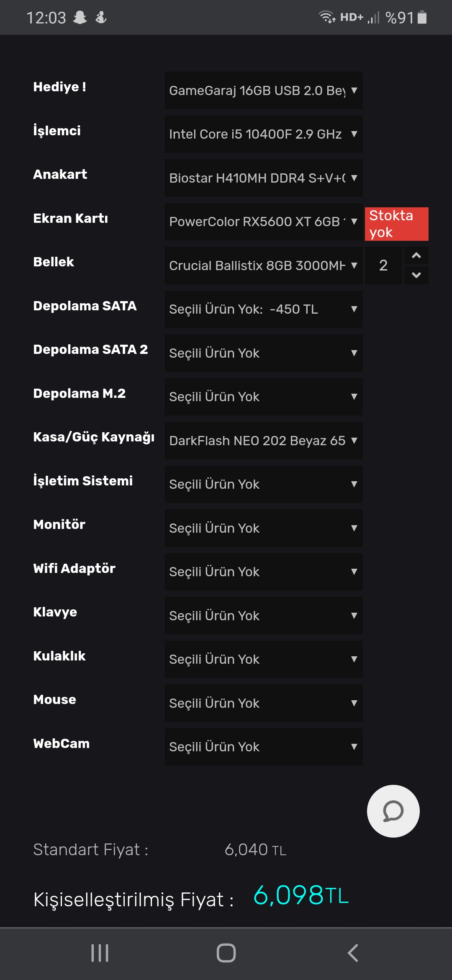Open the Monitör selection dropdown

pyautogui.click(x=264, y=528)
